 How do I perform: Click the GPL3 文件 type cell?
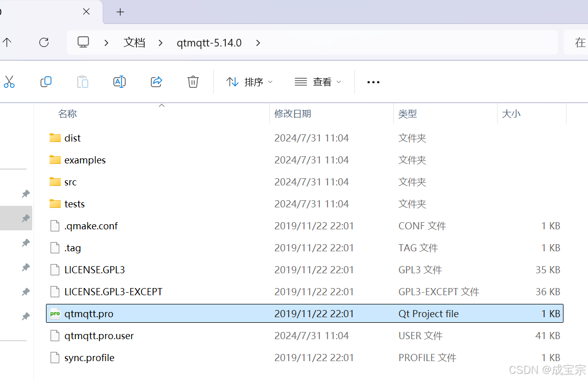click(420, 270)
